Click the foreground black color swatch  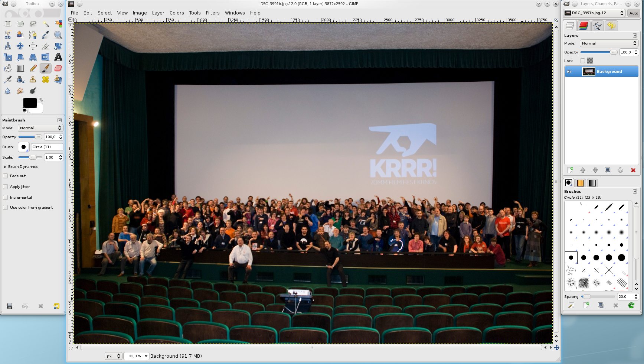click(30, 103)
